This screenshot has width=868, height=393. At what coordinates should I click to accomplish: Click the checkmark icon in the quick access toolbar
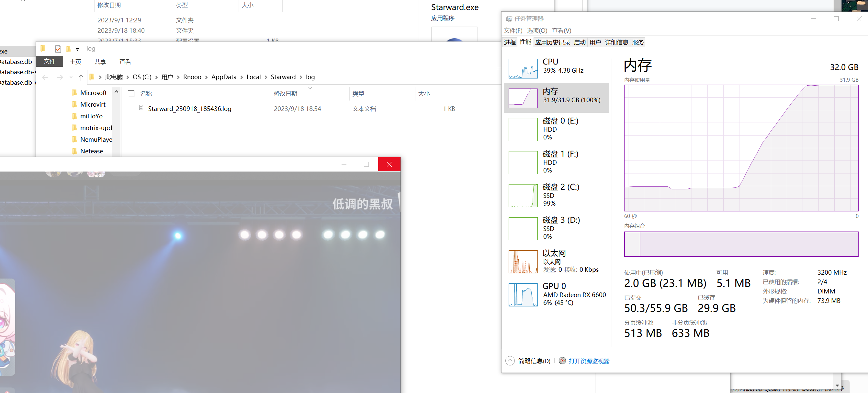pos(58,49)
